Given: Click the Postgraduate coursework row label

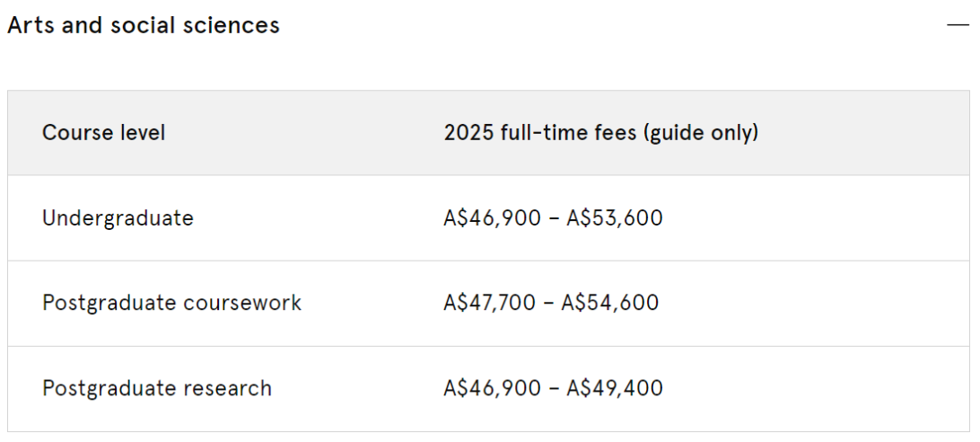Looking at the screenshot, I should point(172,303).
